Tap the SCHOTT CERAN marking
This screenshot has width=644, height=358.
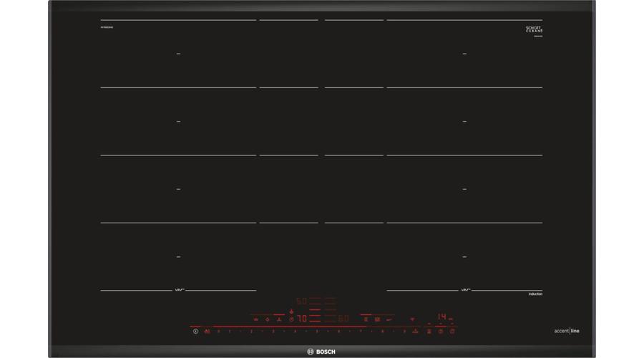click(535, 29)
